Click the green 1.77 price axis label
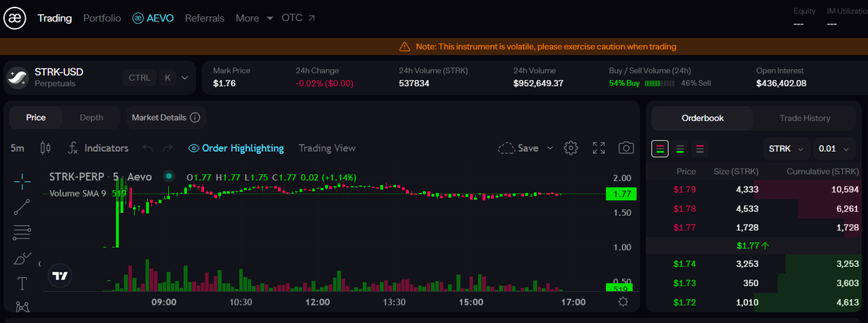This screenshot has height=323, width=868. 620,194
